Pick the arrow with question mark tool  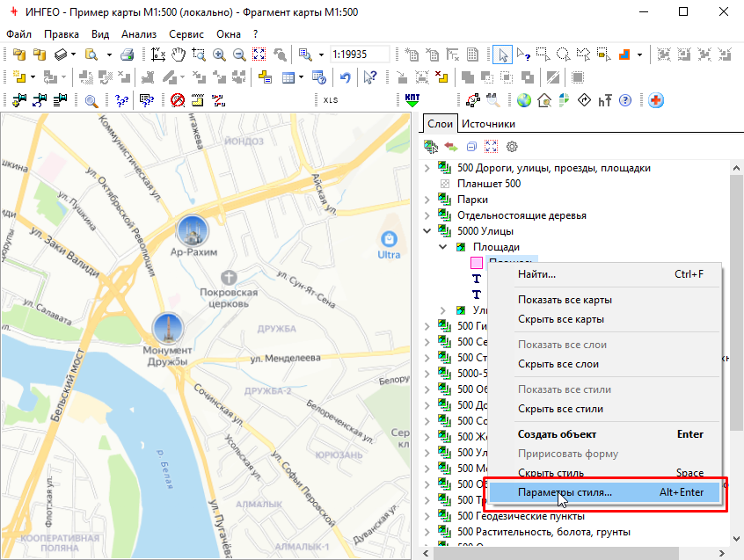click(523, 55)
